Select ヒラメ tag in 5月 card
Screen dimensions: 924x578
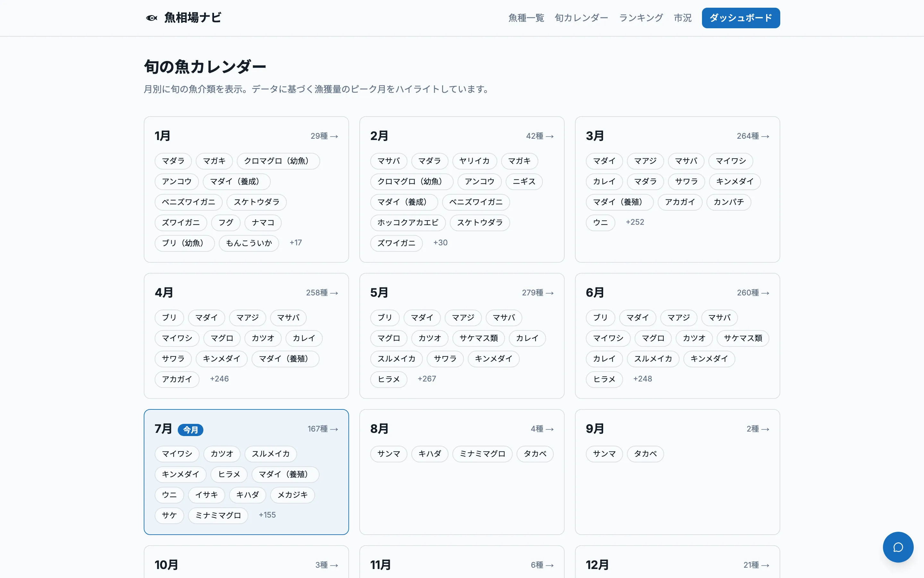click(x=388, y=379)
